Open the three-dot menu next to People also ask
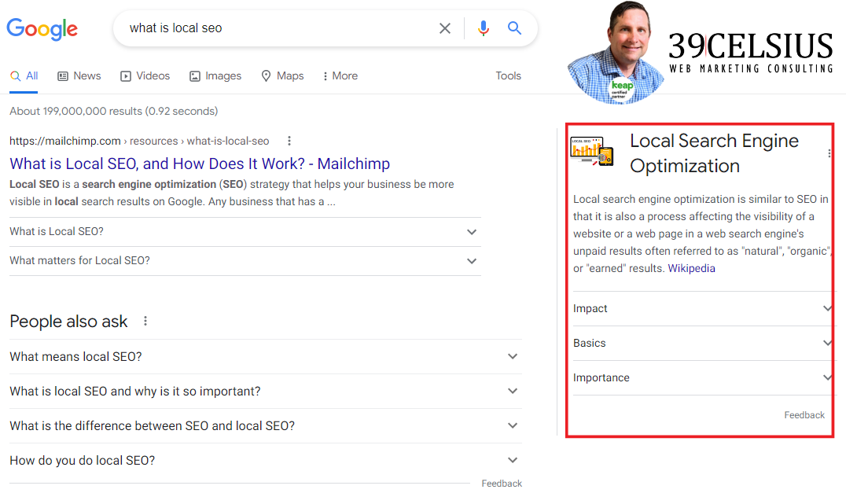Viewport: 846px width, 504px height. 145,321
